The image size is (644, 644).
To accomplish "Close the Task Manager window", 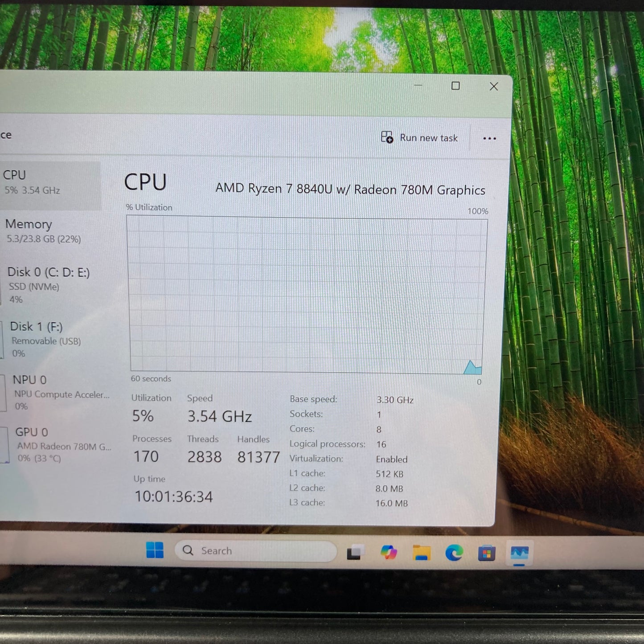I will pos(494,86).
